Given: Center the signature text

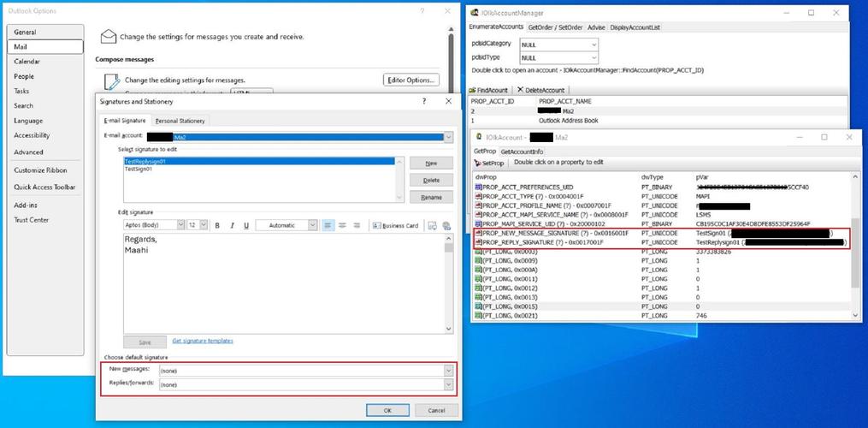Looking at the screenshot, I should click(342, 226).
